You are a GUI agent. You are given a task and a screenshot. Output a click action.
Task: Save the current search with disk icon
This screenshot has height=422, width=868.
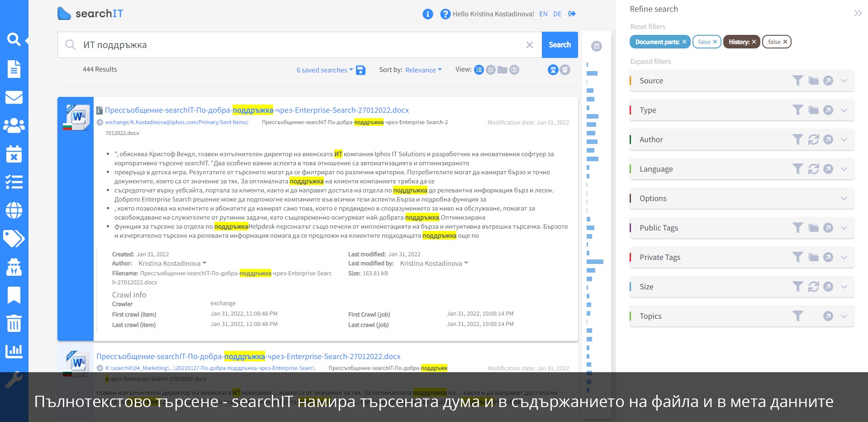click(x=360, y=70)
